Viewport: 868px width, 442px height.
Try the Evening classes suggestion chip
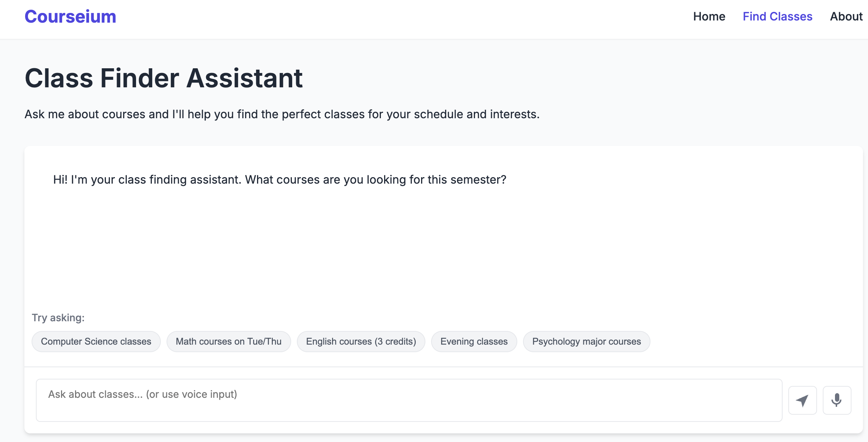[474, 341]
